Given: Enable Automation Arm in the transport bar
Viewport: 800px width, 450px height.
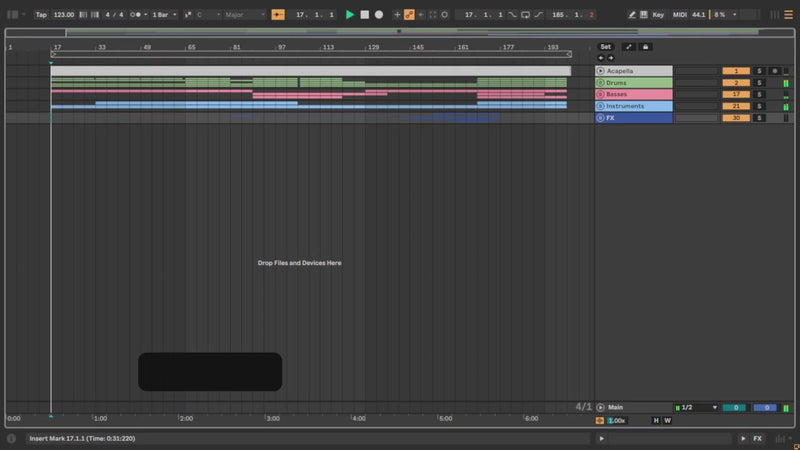Looking at the screenshot, I should (409, 15).
